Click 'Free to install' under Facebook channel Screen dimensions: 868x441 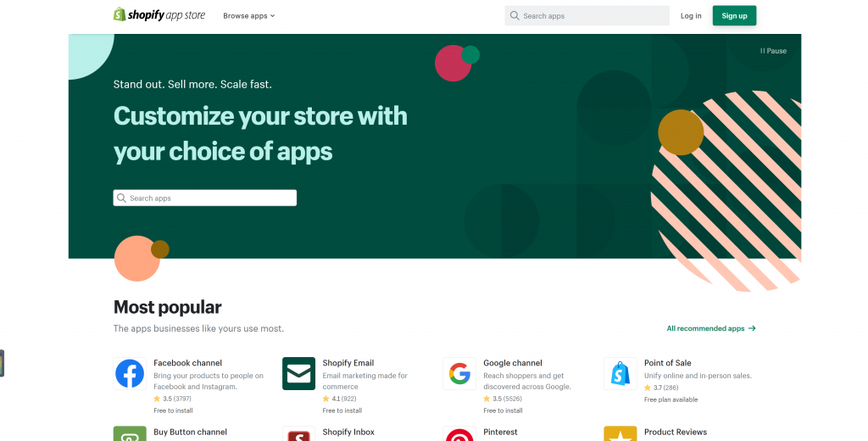click(x=173, y=410)
